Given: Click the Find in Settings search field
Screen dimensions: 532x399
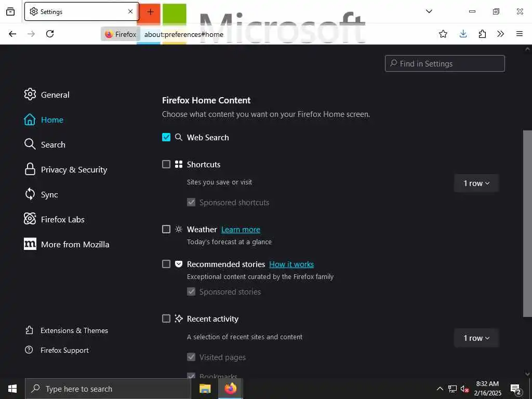Looking at the screenshot, I should pyautogui.click(x=445, y=63).
